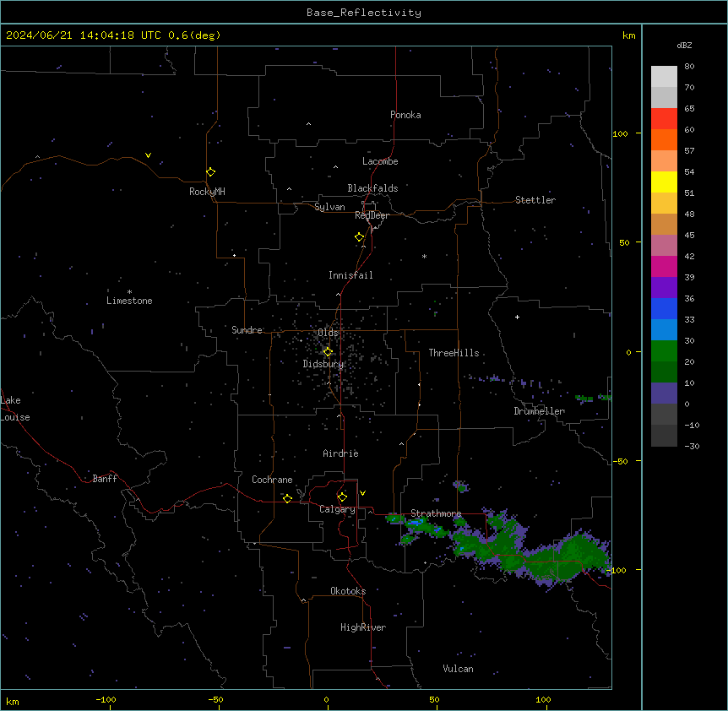Click the Base_Reflectivity title
Image resolution: width=728 pixels, height=711 pixels.
[x=364, y=13]
